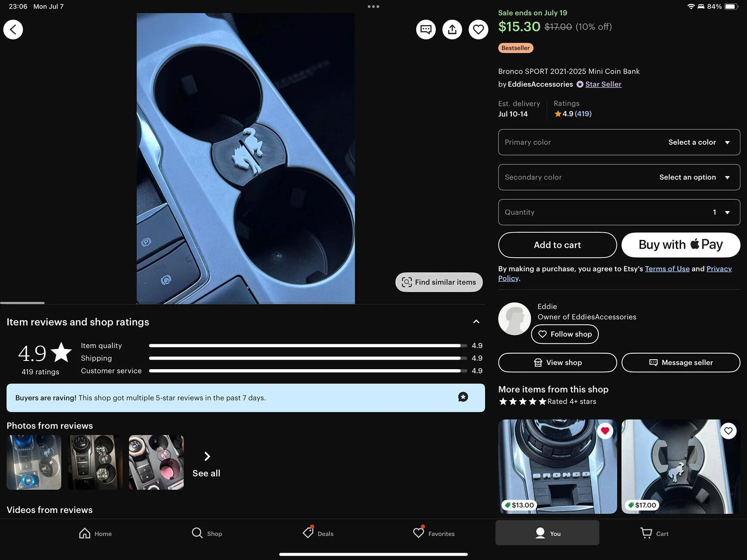Unfavorite the $13.00 Bronco item

pos(605,431)
